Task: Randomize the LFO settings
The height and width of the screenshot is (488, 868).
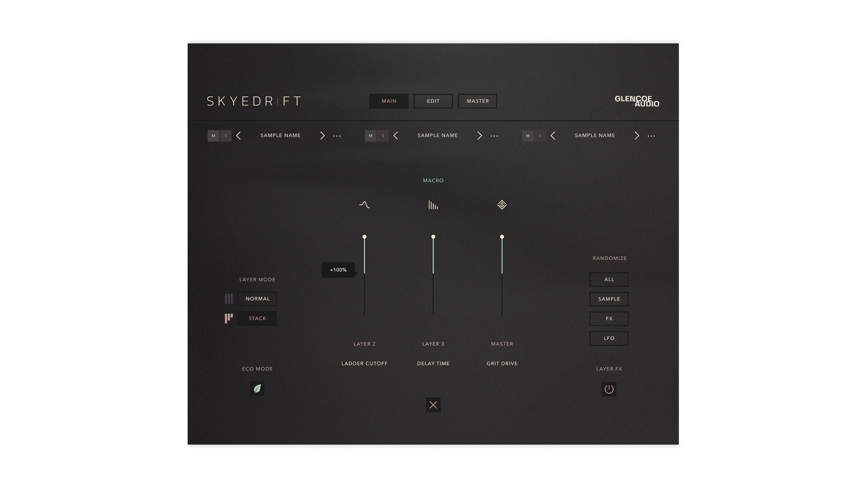Action: 609,338
